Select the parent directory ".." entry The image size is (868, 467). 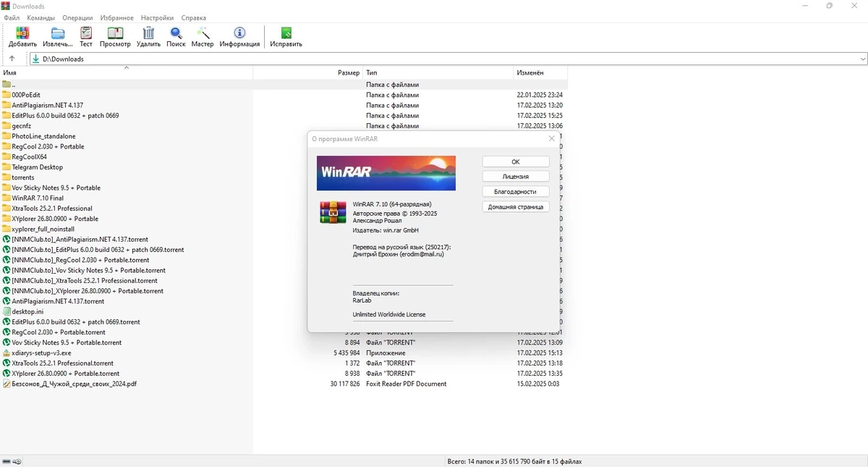[13, 85]
